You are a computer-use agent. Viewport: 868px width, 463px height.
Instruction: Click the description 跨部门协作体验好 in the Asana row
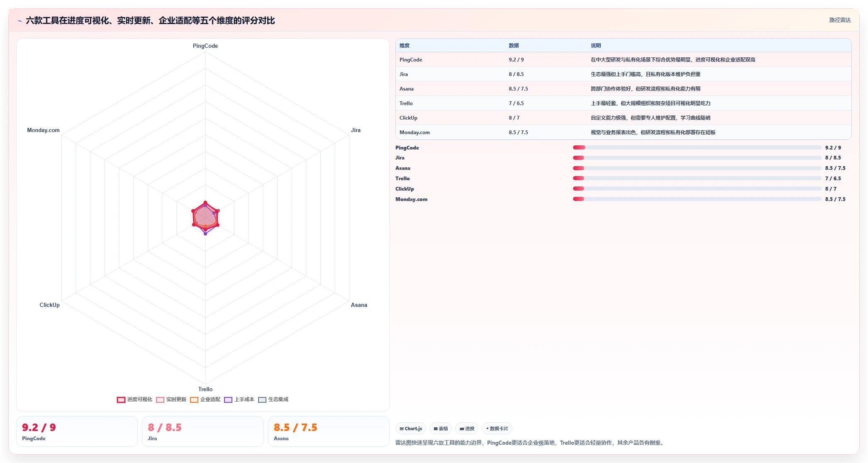(646, 89)
